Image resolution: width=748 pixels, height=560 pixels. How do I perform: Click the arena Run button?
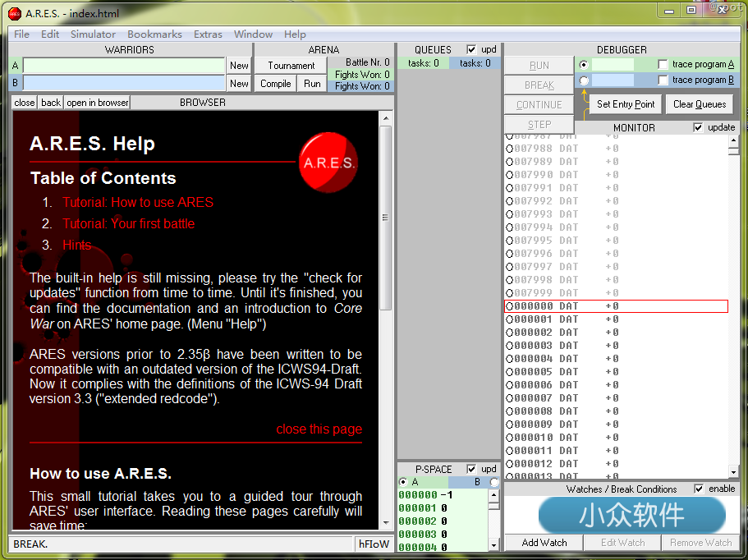pyautogui.click(x=312, y=84)
